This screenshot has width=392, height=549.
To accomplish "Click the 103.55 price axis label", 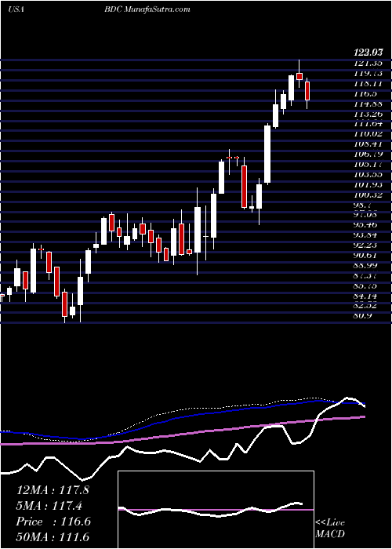I will point(368,174).
